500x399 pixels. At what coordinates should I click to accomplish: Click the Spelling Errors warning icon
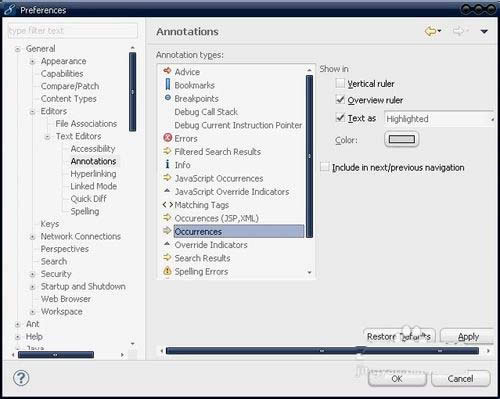(167, 271)
